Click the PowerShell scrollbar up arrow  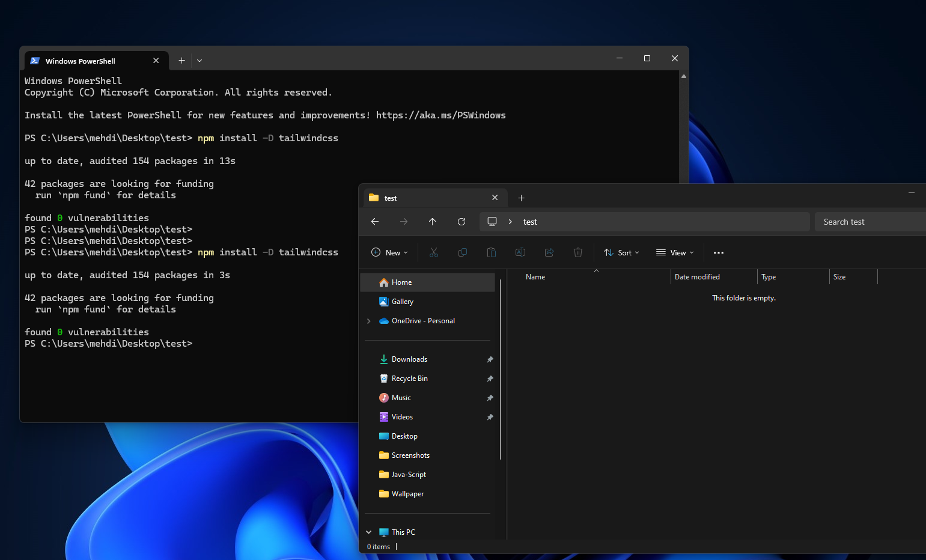point(684,76)
